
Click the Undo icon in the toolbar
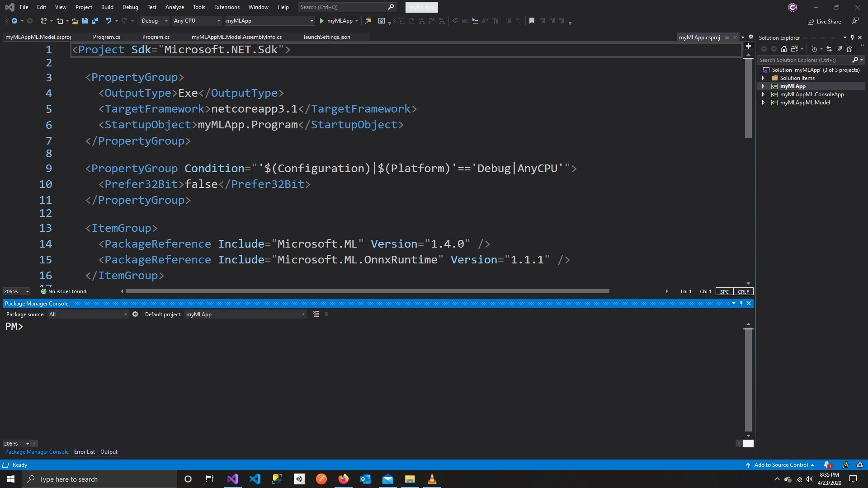click(109, 21)
